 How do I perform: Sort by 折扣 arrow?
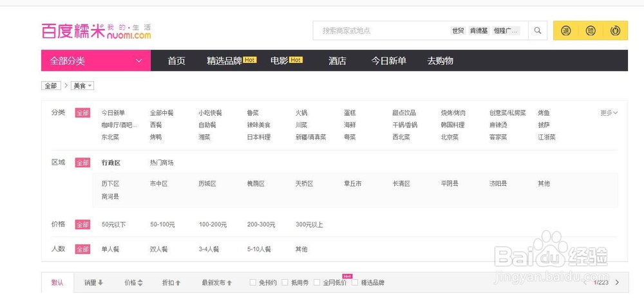pos(171,282)
